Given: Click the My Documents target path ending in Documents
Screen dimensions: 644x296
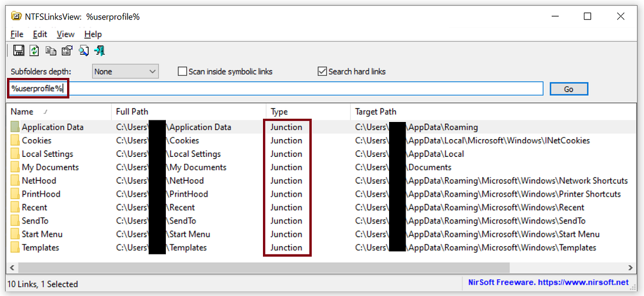Looking at the screenshot, I should pos(403,168).
